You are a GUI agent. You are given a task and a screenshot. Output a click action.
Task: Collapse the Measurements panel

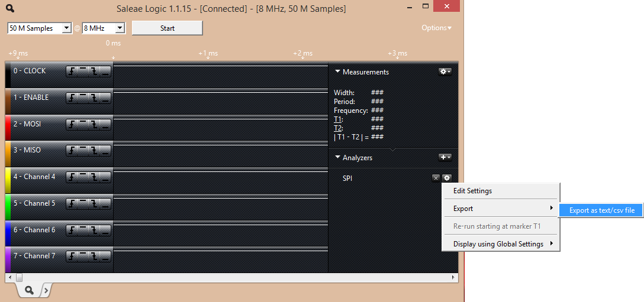pyautogui.click(x=337, y=72)
